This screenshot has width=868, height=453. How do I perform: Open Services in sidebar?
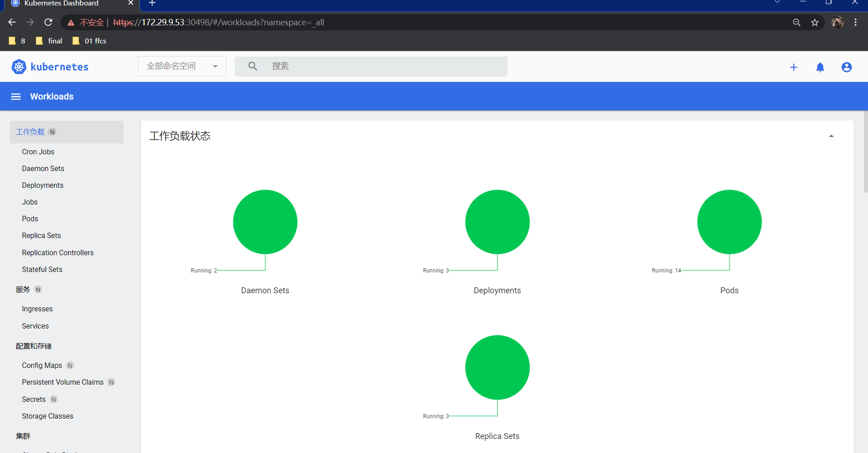coord(35,326)
